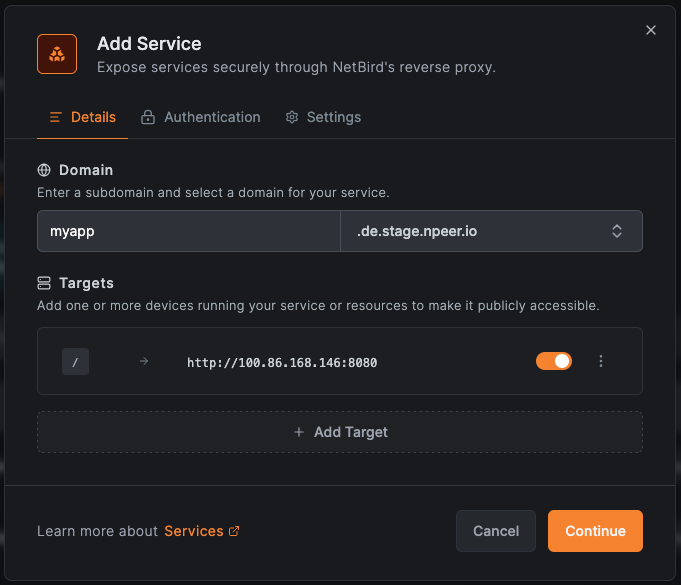The image size is (681, 585).
Task: Open the .de.stage.npeer.io domain dropdown
Action: pos(480,231)
